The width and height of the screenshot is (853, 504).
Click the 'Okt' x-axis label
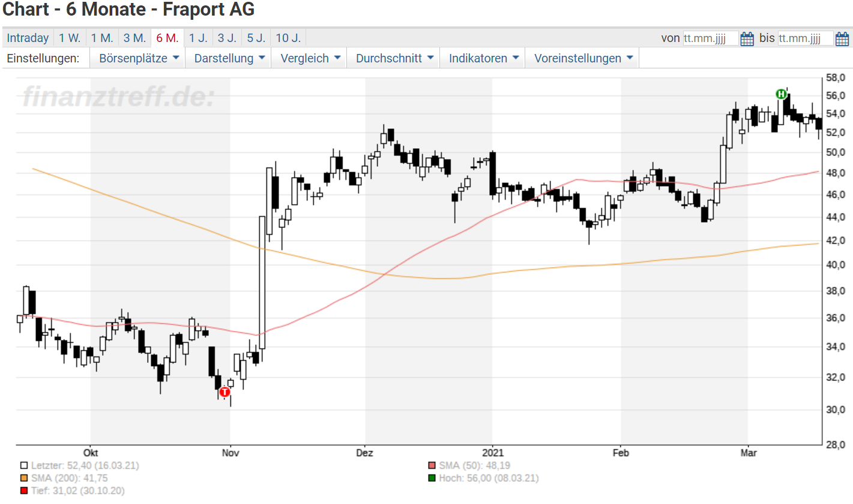coord(91,452)
